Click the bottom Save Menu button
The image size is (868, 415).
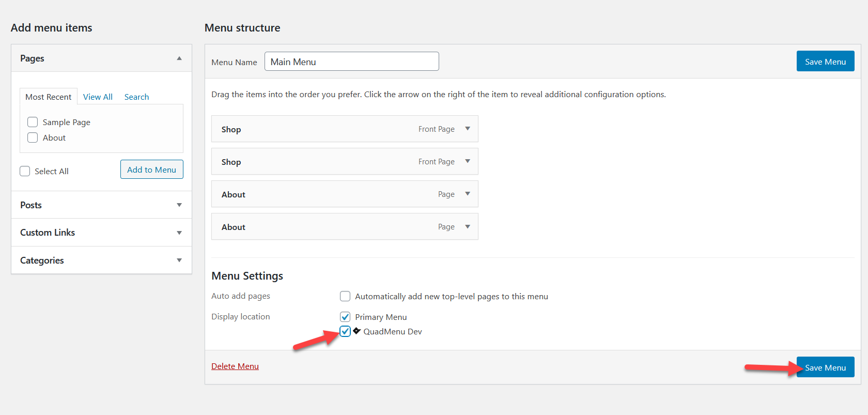tap(825, 367)
